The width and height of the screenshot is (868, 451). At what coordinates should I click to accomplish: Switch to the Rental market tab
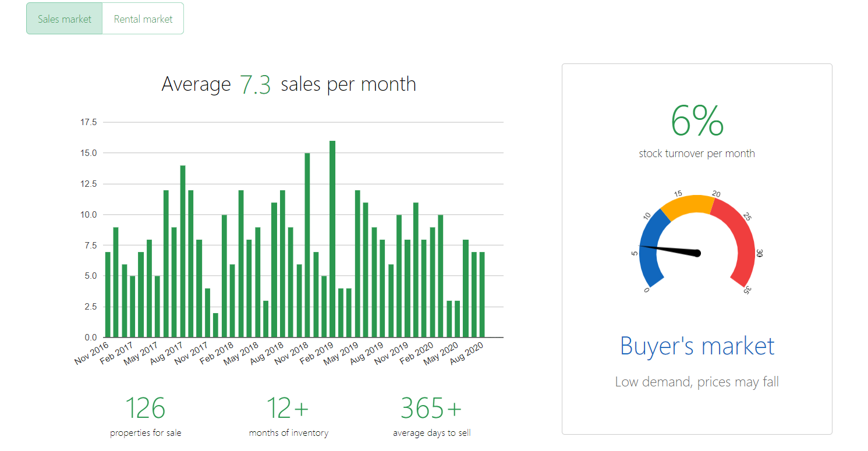[x=143, y=19]
